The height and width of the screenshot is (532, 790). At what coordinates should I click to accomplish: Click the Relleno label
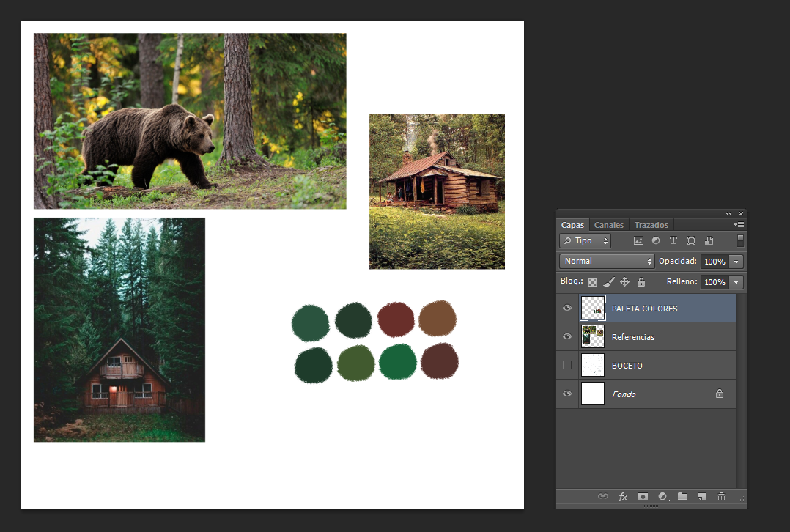pyautogui.click(x=682, y=281)
